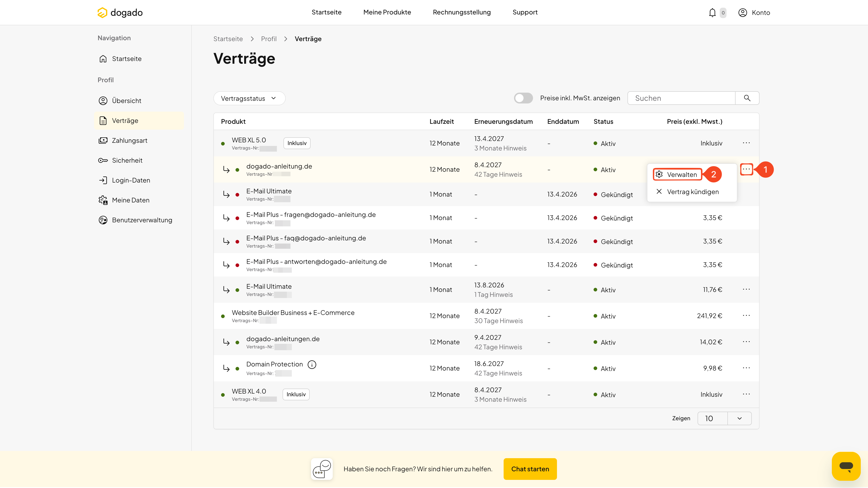868x488 pixels.
Task: Click the 18.6.2027 renewal date
Action: pyautogui.click(x=489, y=364)
